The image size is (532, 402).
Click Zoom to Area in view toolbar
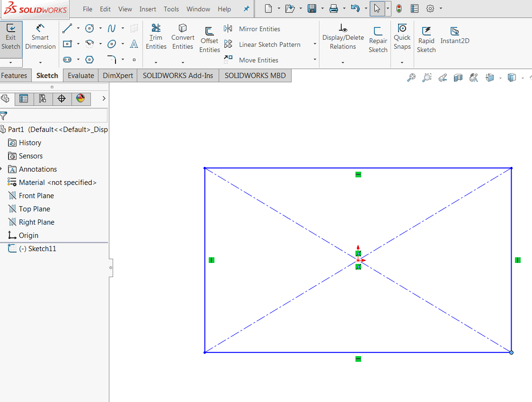427,78
